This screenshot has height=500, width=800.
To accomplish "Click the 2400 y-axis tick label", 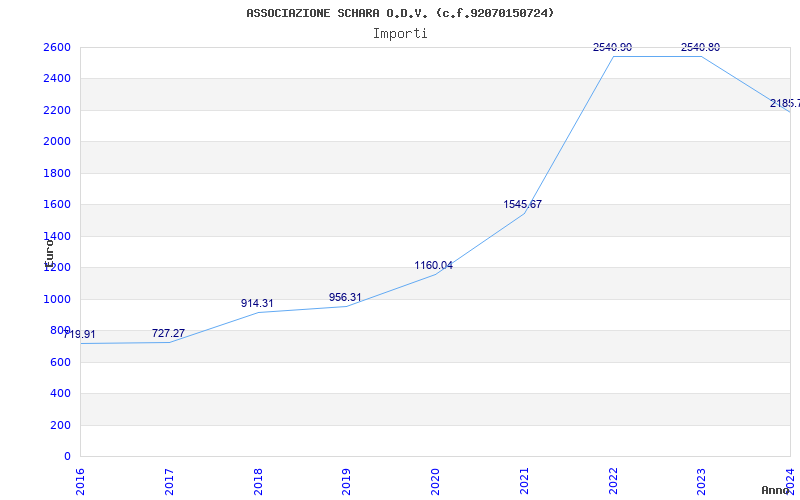I will pos(57,79).
